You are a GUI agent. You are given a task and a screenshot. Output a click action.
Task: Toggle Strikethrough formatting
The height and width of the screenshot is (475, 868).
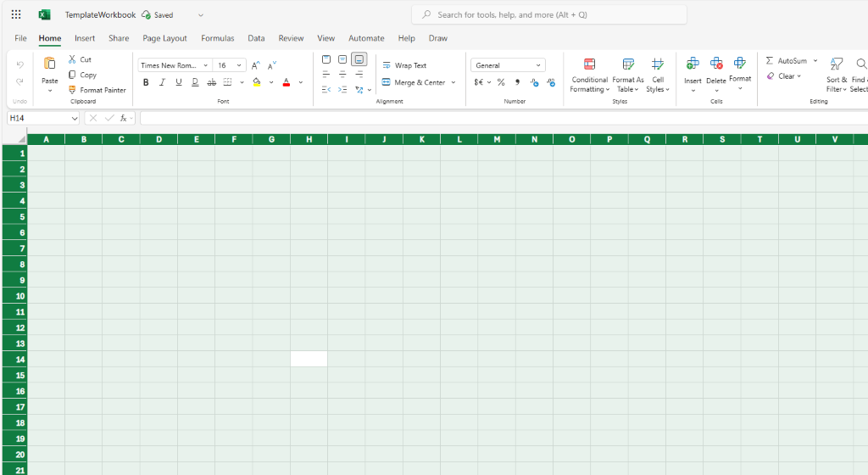(x=211, y=82)
